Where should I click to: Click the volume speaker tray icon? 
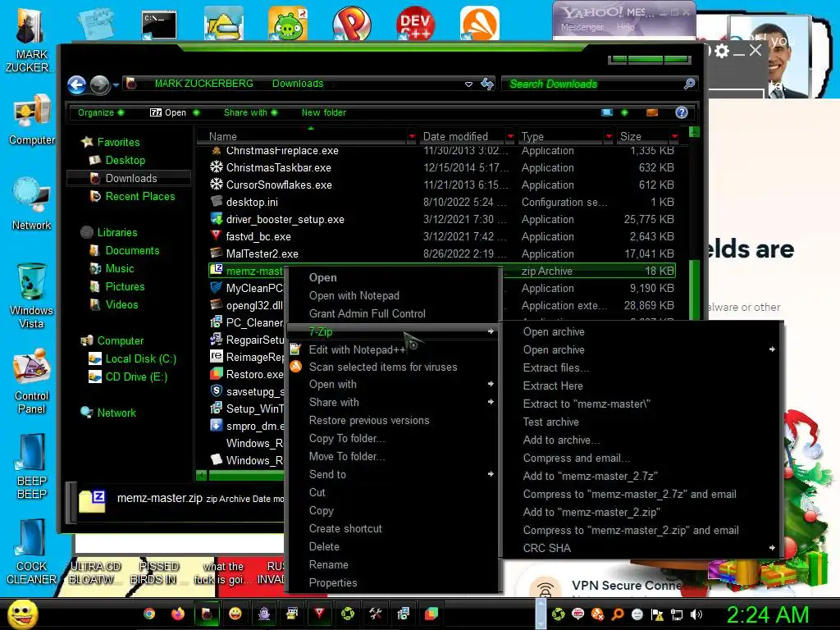point(696,614)
